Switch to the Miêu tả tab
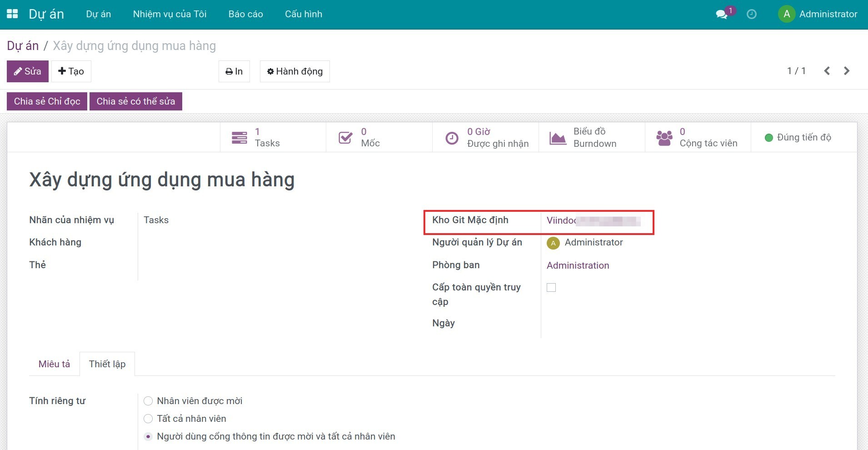This screenshot has width=868, height=450. coord(54,364)
